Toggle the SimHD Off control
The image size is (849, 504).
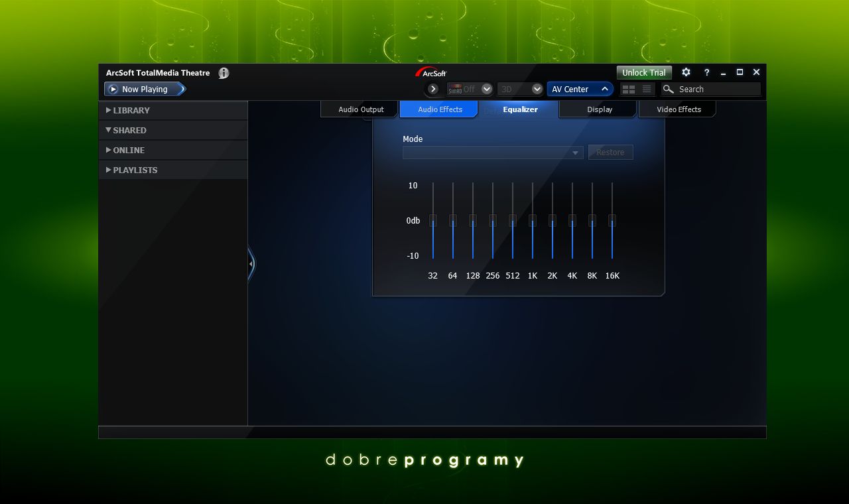[x=462, y=89]
